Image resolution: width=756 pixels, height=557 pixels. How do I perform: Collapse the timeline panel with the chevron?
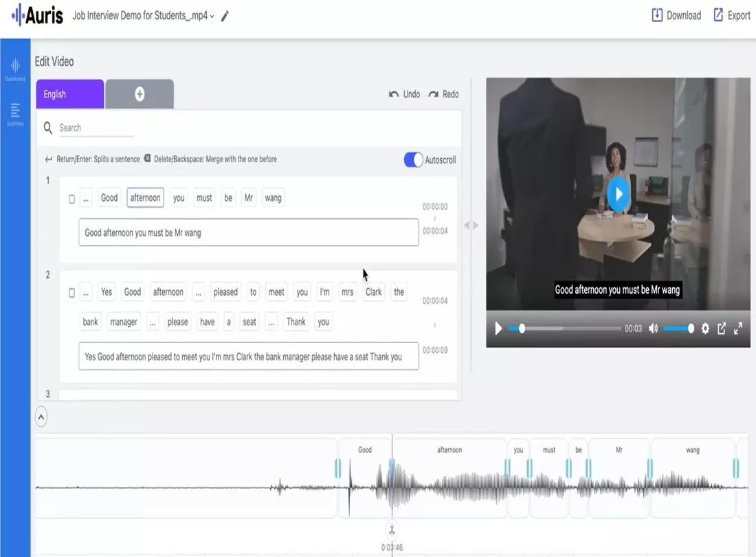pyautogui.click(x=41, y=417)
